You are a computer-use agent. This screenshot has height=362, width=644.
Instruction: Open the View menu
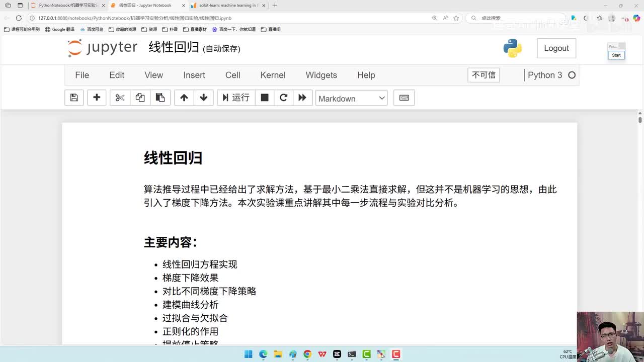[153, 75]
